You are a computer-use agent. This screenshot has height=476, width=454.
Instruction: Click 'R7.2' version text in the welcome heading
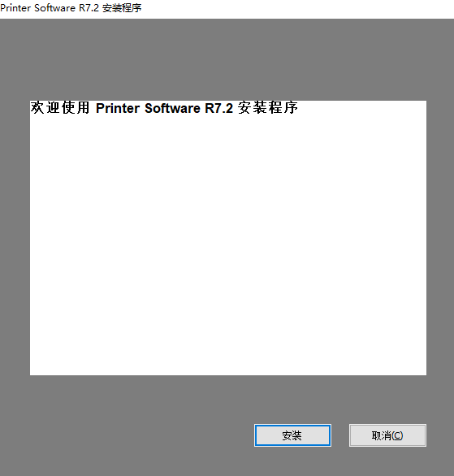click(x=218, y=108)
